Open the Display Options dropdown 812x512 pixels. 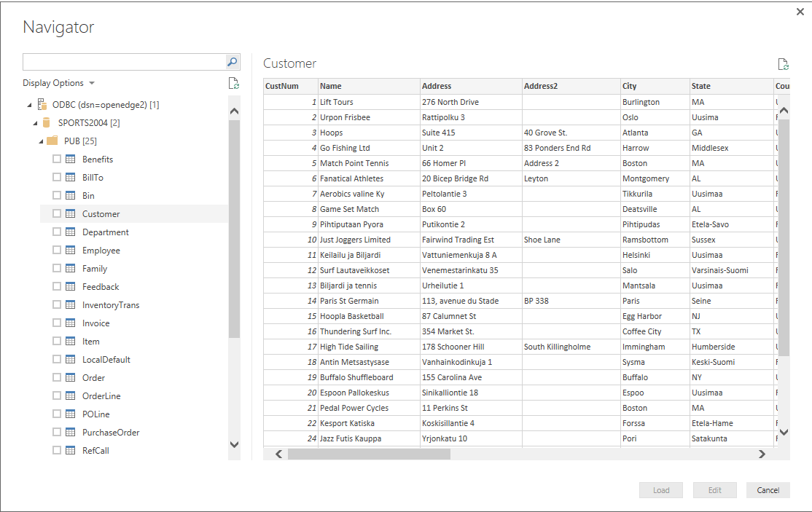pyautogui.click(x=58, y=83)
